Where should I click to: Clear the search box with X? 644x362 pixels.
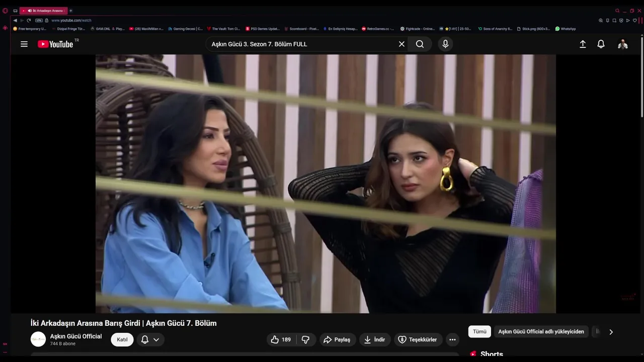point(401,44)
